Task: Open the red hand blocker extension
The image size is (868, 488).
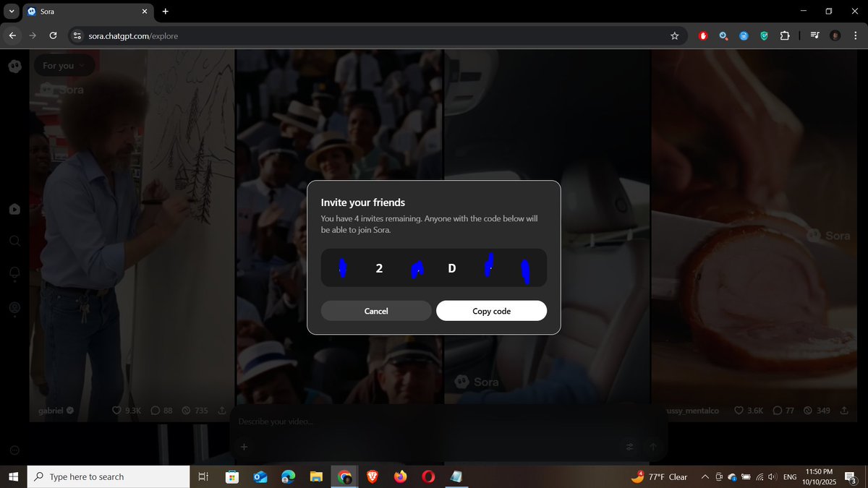Action: coord(703,35)
